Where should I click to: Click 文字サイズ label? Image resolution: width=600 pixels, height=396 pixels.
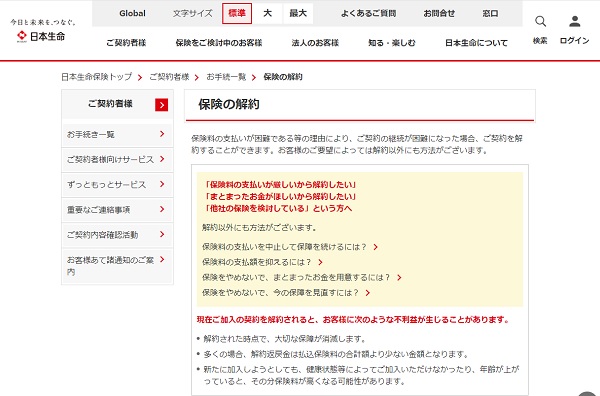(192, 13)
